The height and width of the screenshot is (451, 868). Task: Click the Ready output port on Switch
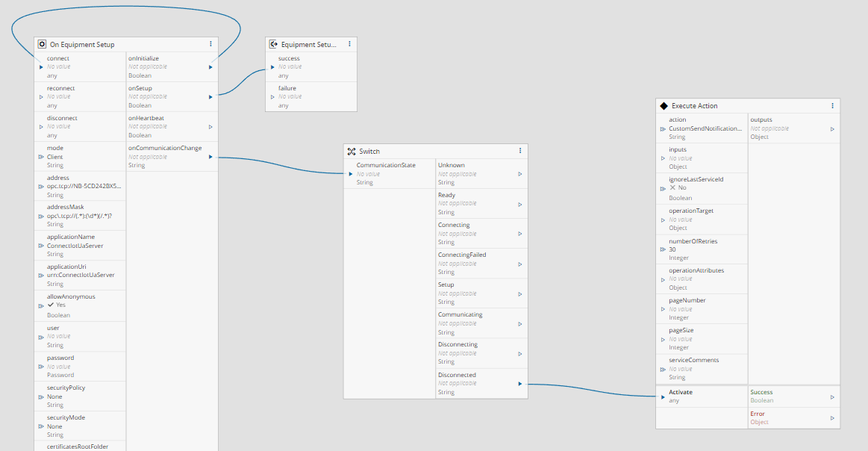point(519,205)
